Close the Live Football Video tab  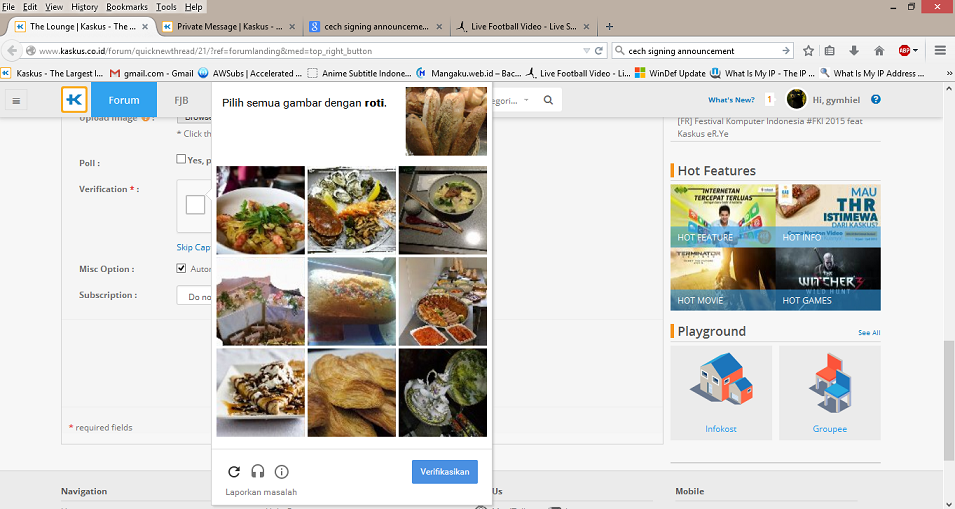pyautogui.click(x=587, y=27)
